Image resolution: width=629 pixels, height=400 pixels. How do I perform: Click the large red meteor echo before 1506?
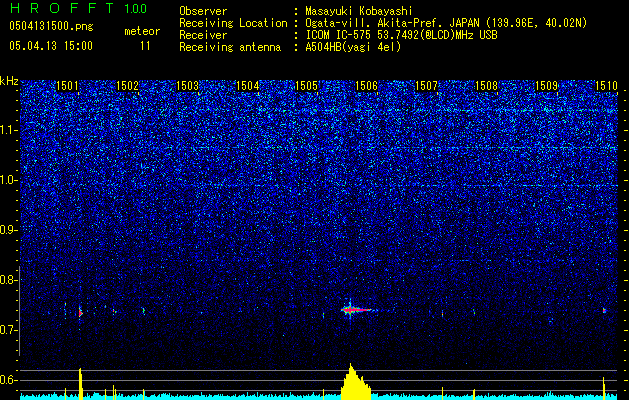(355, 310)
